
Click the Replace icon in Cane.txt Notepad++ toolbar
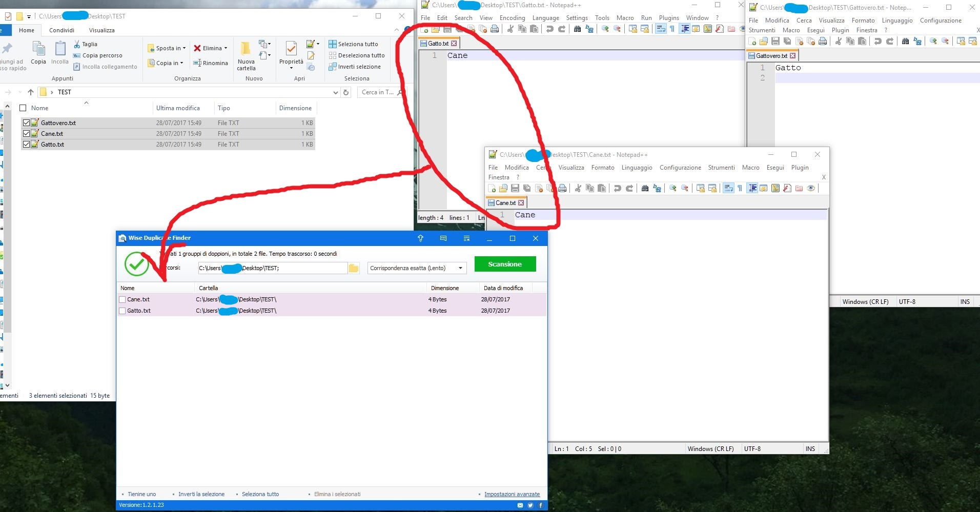click(x=657, y=188)
